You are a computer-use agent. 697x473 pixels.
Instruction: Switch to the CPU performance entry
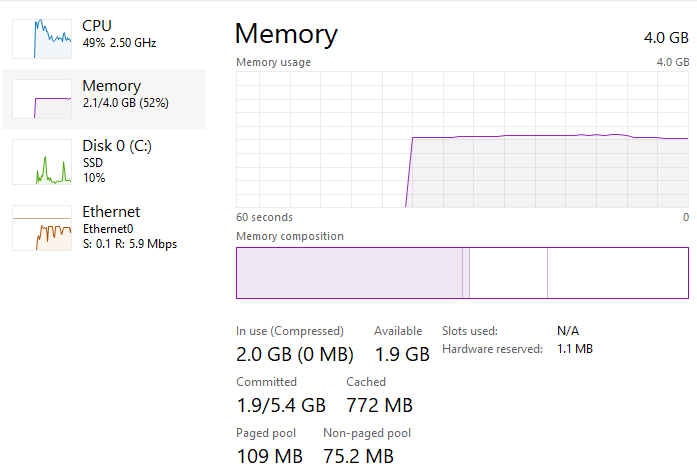pos(97,25)
